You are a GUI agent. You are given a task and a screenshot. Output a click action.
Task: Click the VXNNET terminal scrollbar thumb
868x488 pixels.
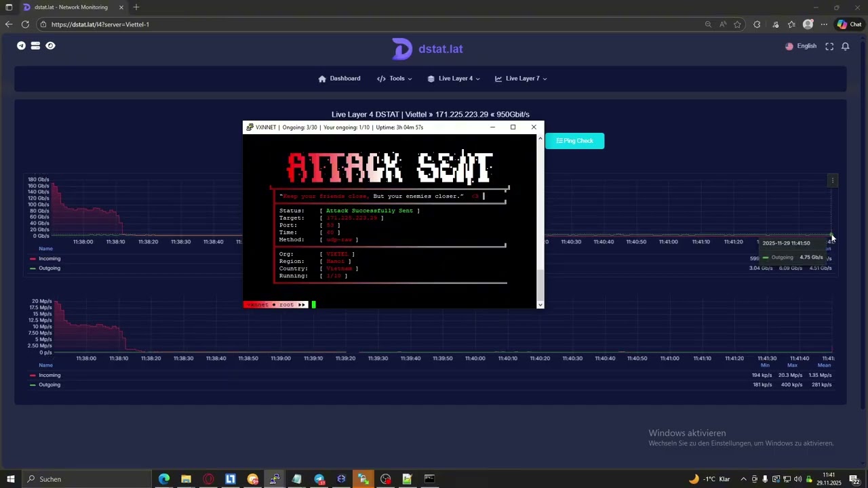pyautogui.click(x=540, y=285)
